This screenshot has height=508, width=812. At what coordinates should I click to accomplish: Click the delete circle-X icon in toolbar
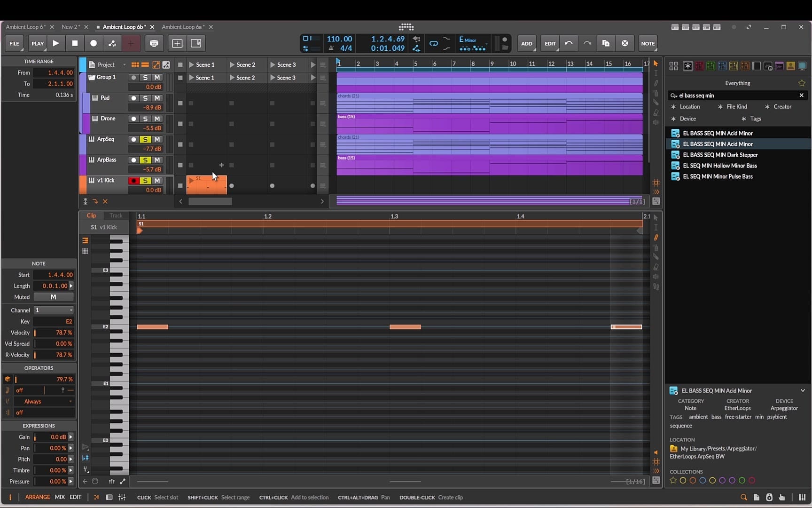coord(625,43)
